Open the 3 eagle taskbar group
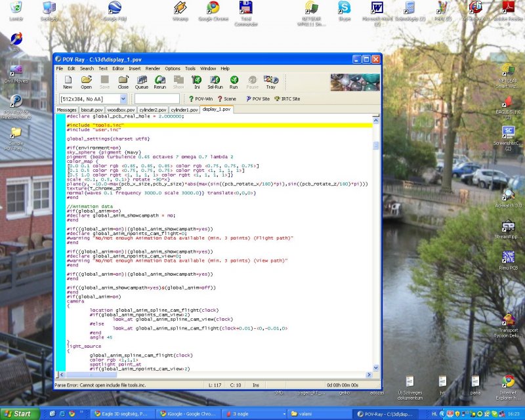The width and height of the screenshot is (525, 420). [x=256, y=414]
